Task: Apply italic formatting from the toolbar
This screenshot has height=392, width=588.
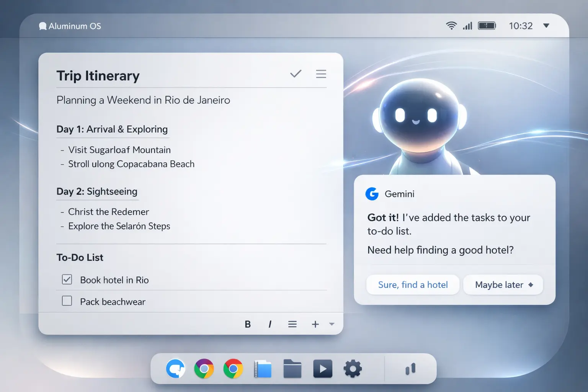Action: 270,324
